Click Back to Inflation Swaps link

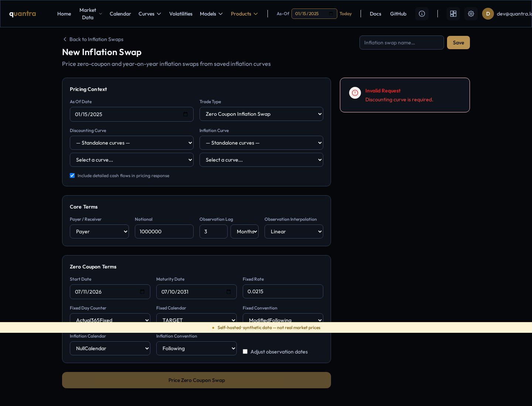pyautogui.click(x=93, y=39)
